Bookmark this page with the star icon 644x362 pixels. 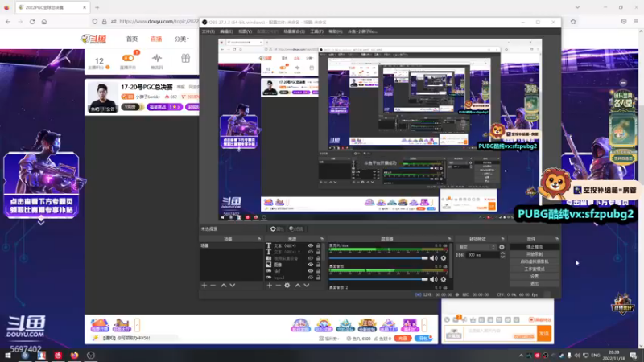point(573,22)
